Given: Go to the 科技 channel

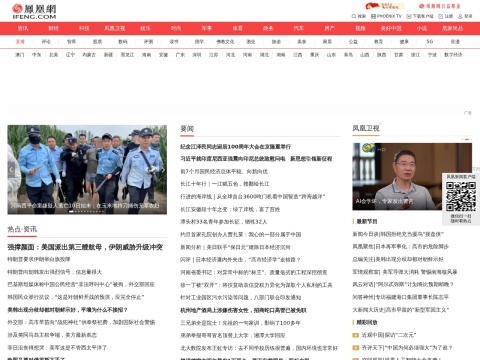Looking at the screenshot, I should pos(84,28).
